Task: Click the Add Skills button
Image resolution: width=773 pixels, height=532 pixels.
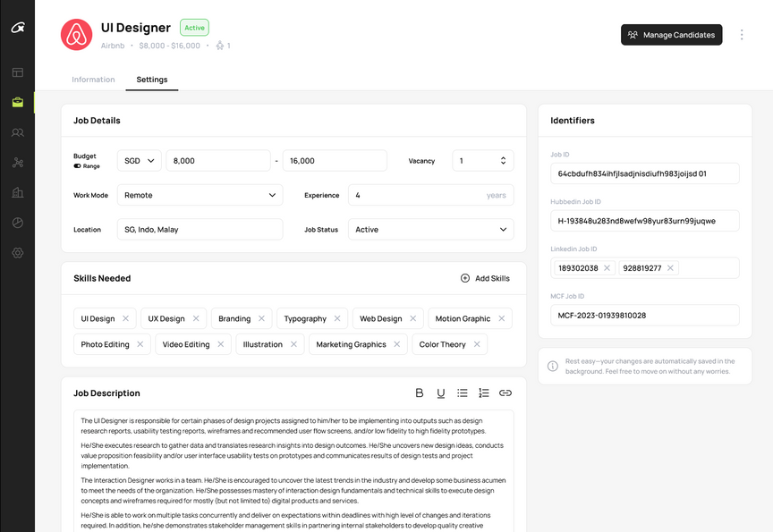Action: pyautogui.click(x=484, y=278)
